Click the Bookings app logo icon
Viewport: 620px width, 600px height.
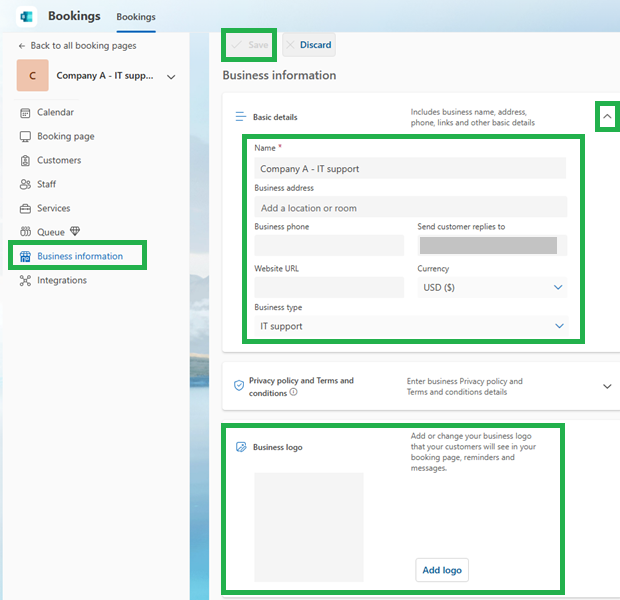click(26, 17)
